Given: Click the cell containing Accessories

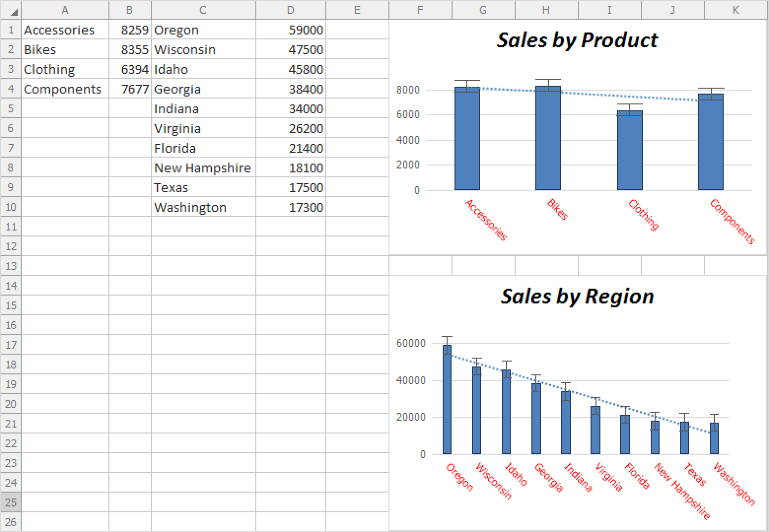Looking at the screenshot, I should [59, 30].
